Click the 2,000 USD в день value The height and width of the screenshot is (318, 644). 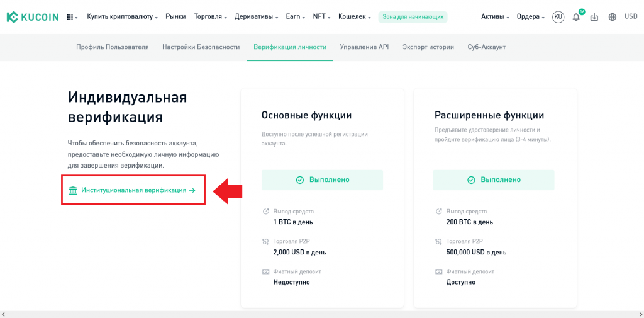pyautogui.click(x=300, y=252)
